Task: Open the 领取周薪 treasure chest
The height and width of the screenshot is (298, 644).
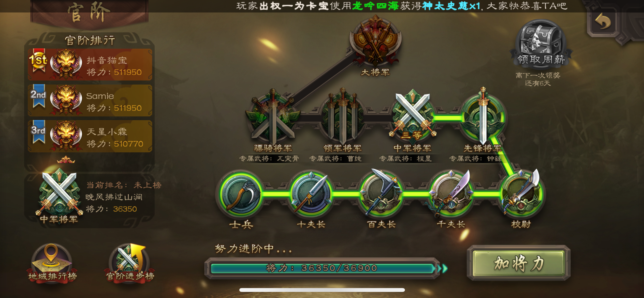Action: [541, 44]
